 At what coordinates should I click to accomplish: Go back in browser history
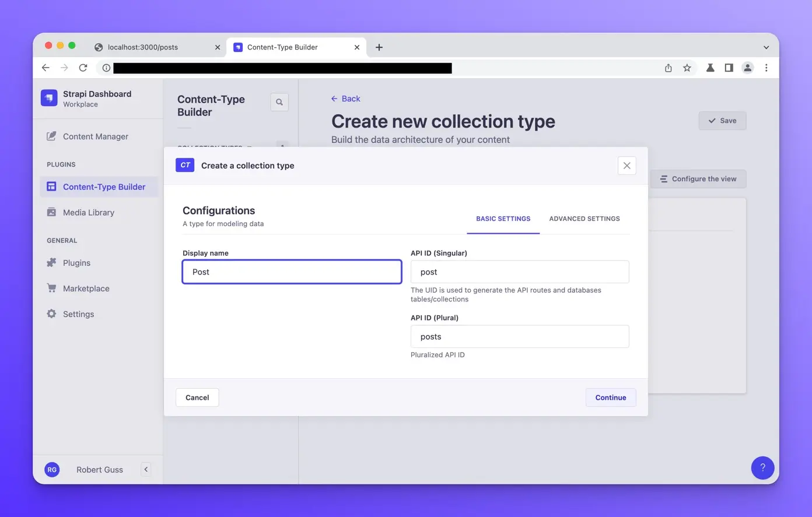coord(45,68)
